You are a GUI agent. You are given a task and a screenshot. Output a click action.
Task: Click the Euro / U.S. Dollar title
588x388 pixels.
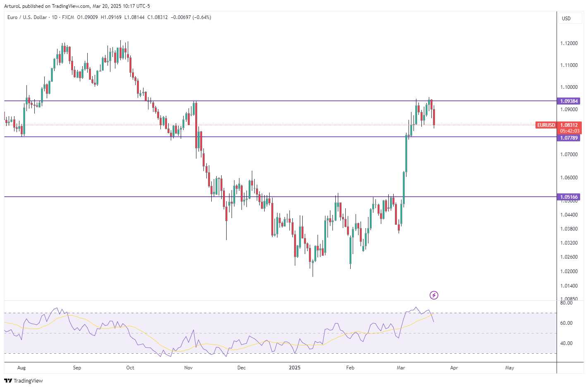click(27, 17)
